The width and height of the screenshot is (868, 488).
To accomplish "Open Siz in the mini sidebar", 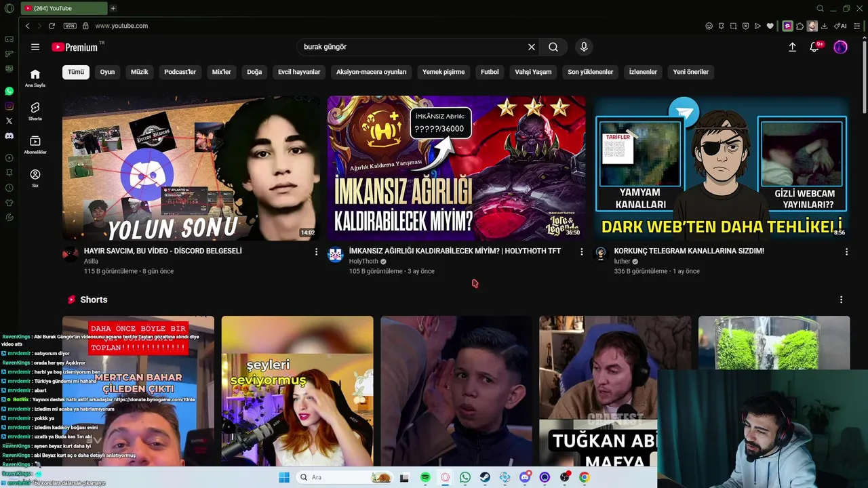I will tap(35, 178).
